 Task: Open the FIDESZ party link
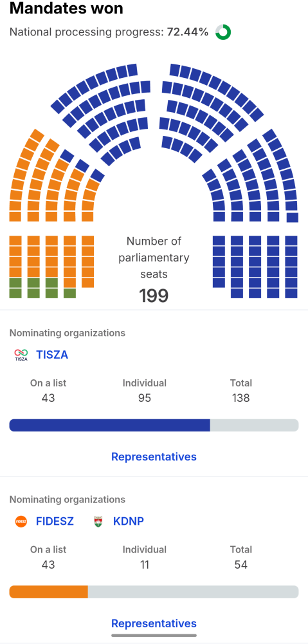(55, 522)
